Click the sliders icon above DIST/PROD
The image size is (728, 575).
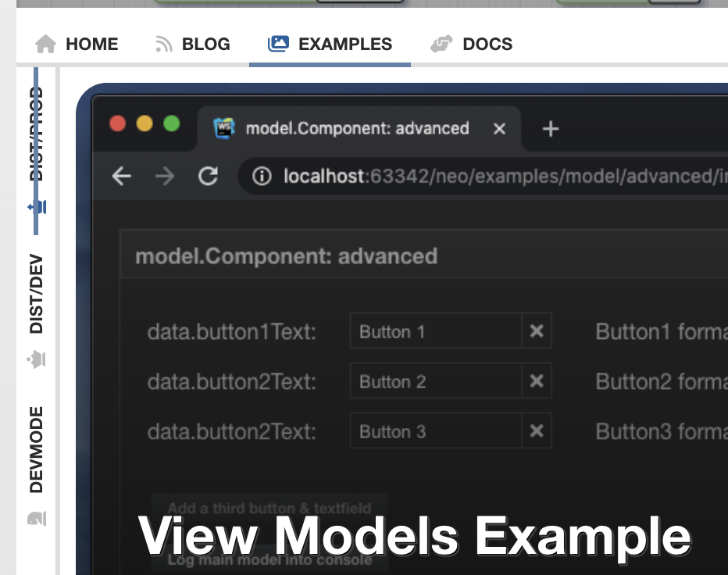click(x=37, y=208)
